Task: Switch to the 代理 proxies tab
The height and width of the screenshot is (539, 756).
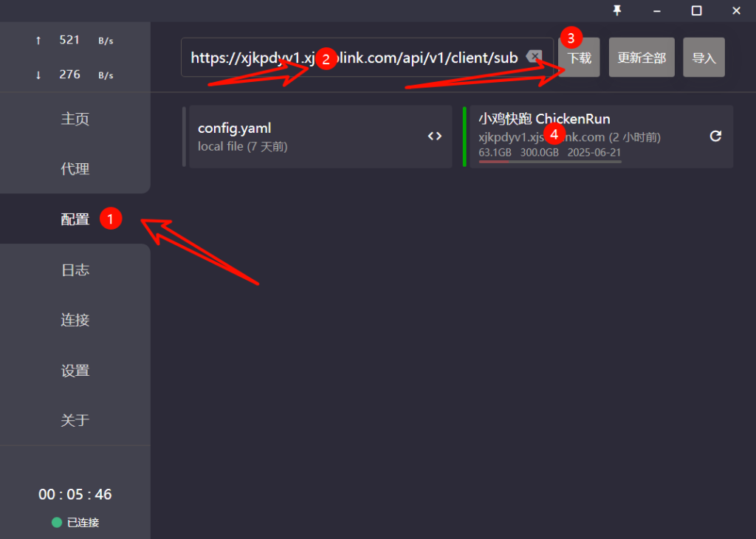Action: 75,169
